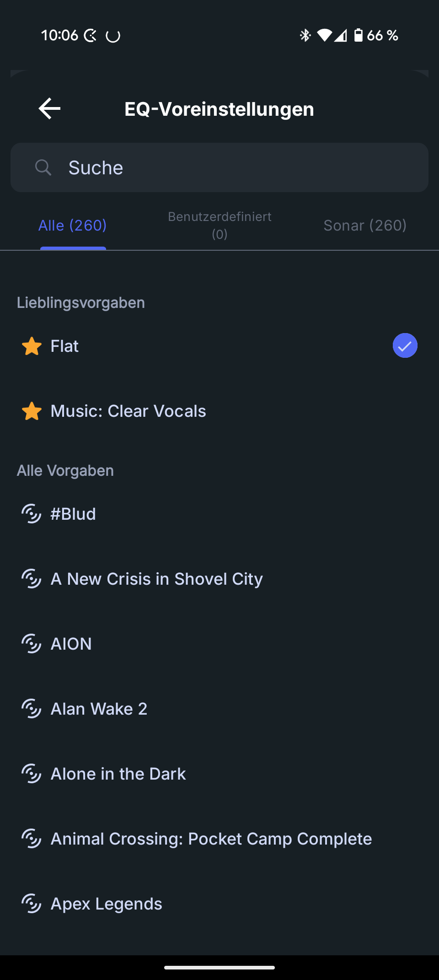Click the search magnifier icon
439x980 pixels.
coord(43,167)
